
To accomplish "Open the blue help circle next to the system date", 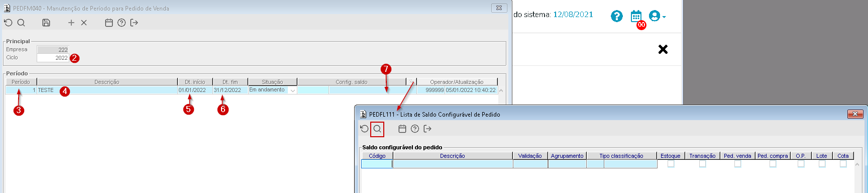I will [x=617, y=16].
